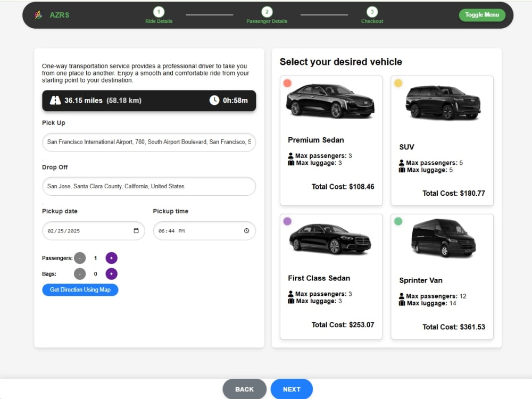The width and height of the screenshot is (532, 399).
Task: Click Get Direction Using Map
Action: tap(80, 290)
